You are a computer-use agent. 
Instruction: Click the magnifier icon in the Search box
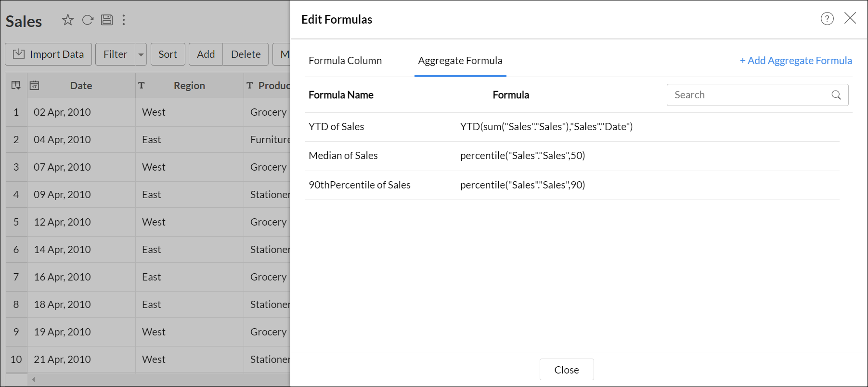(836, 95)
